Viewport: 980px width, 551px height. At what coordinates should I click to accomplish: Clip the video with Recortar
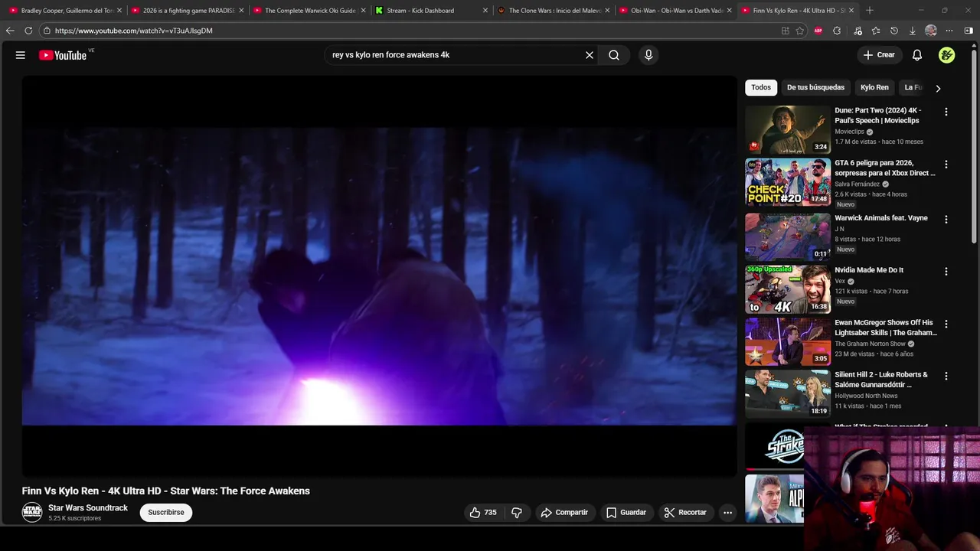(685, 513)
